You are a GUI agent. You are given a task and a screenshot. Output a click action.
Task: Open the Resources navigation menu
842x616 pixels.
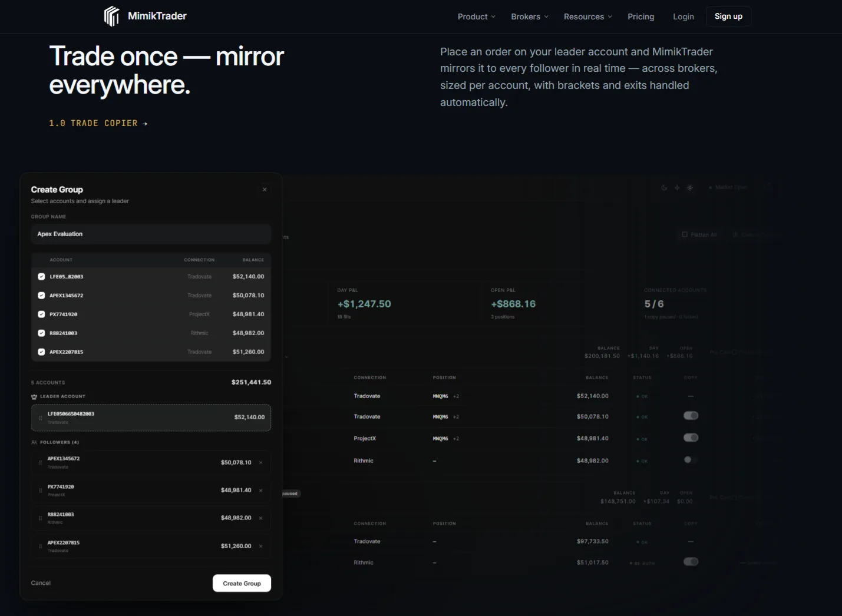(588, 16)
